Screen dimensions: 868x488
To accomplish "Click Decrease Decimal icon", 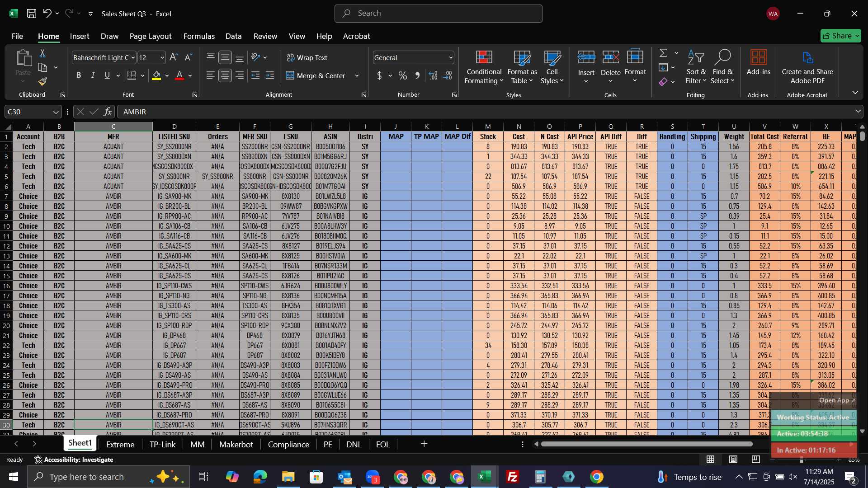I will tap(448, 76).
